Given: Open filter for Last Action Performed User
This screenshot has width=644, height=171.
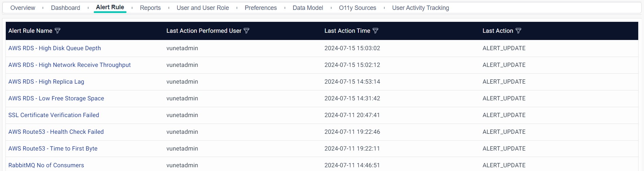Looking at the screenshot, I should 246,31.
